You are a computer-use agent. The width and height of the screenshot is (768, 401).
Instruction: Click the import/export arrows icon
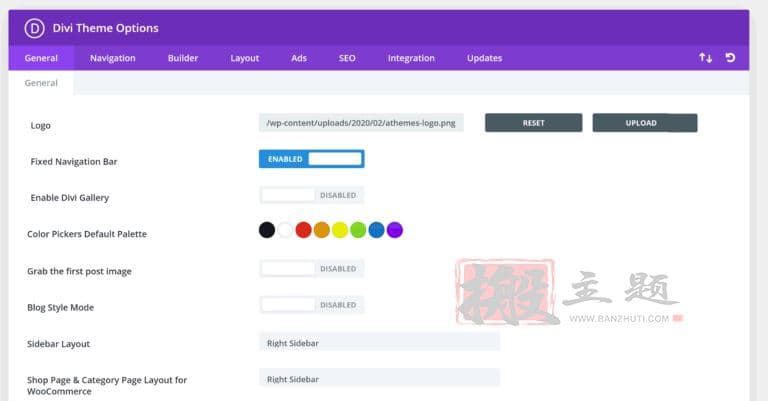point(705,58)
